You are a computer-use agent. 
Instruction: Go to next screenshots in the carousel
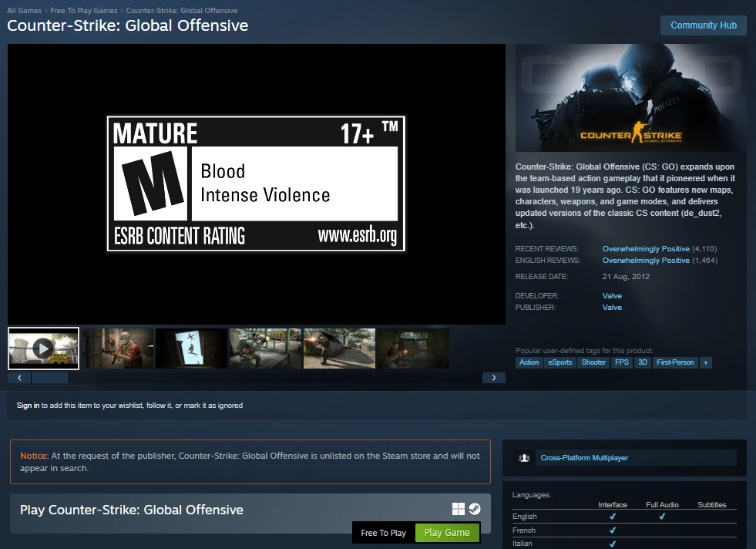[494, 377]
